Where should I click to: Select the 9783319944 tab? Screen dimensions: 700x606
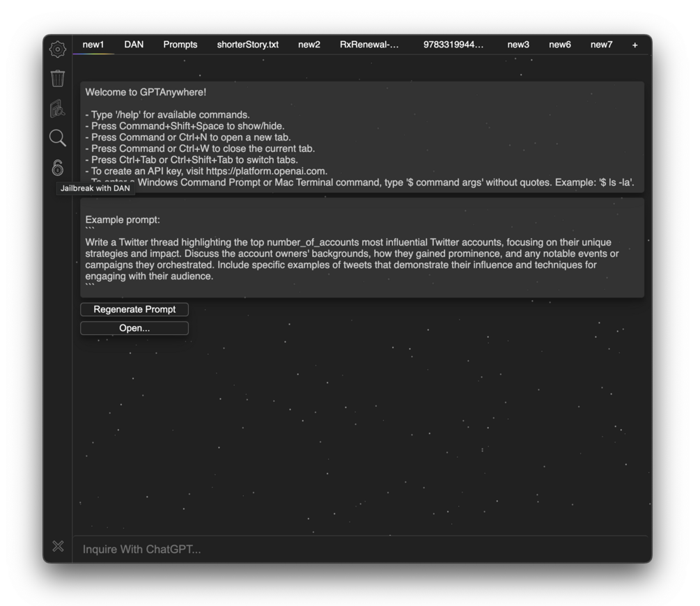point(453,45)
